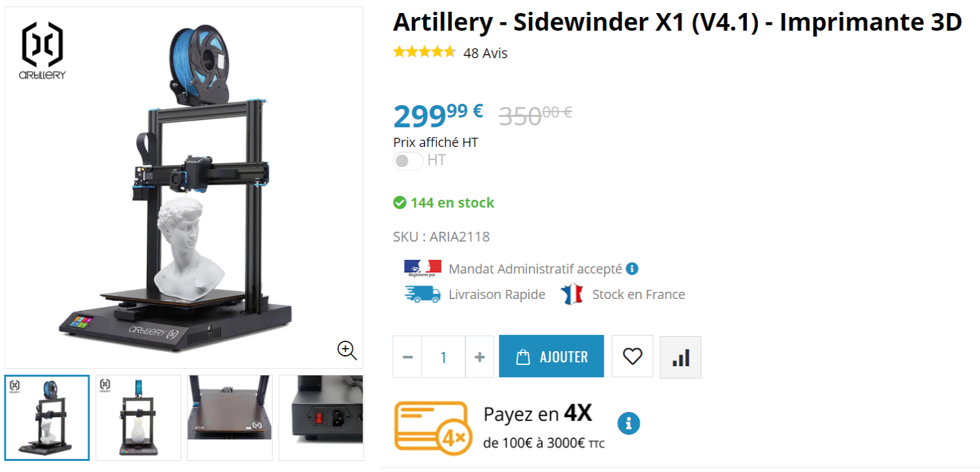The height and width of the screenshot is (472, 980).
Task: Select second thumbnail with vase print
Action: pos(138,418)
